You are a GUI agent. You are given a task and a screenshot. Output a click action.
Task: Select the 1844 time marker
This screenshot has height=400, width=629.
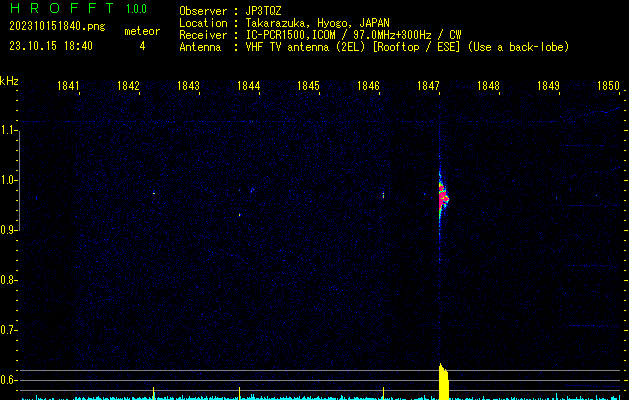pyautogui.click(x=248, y=86)
